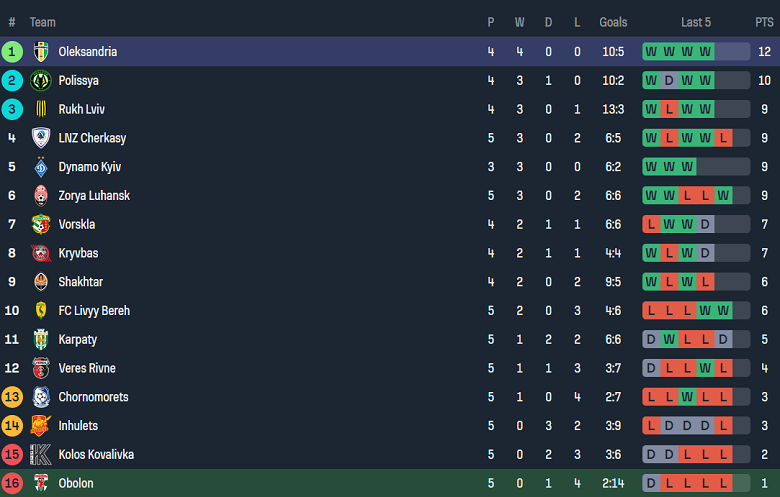Click the Dynamo Kyiv blue diamond logo
780x497 pixels.
pos(41,167)
